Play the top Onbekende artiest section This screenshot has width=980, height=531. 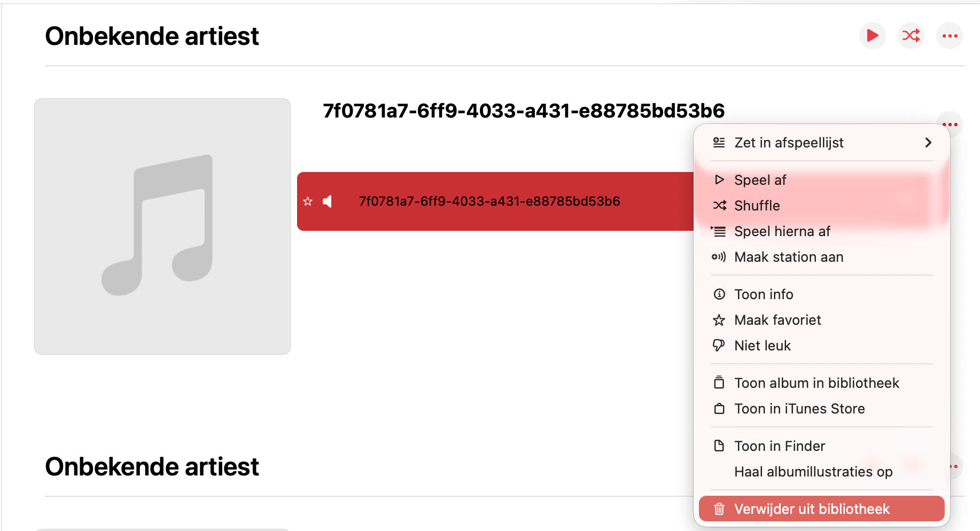click(x=872, y=36)
